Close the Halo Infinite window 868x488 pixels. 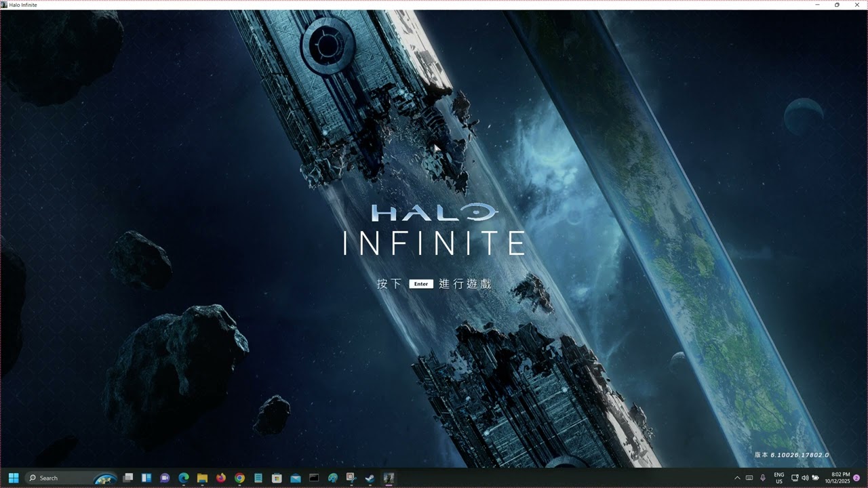pos(856,5)
